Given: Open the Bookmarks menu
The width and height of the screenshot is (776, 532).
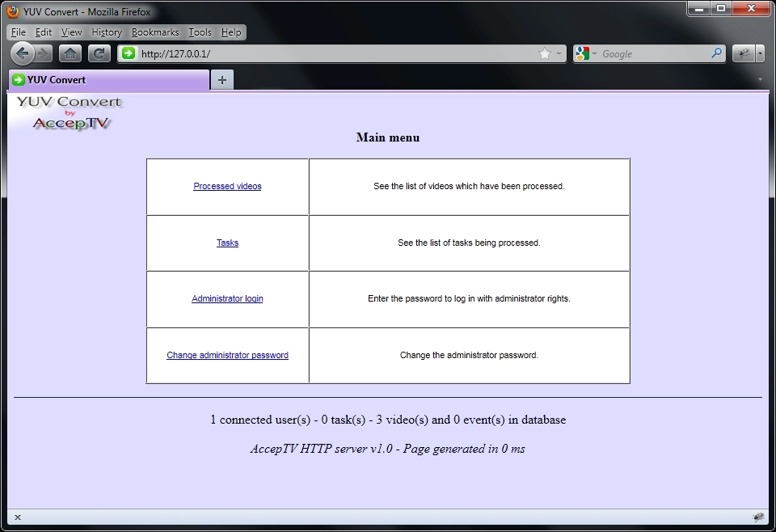Looking at the screenshot, I should pos(155,32).
